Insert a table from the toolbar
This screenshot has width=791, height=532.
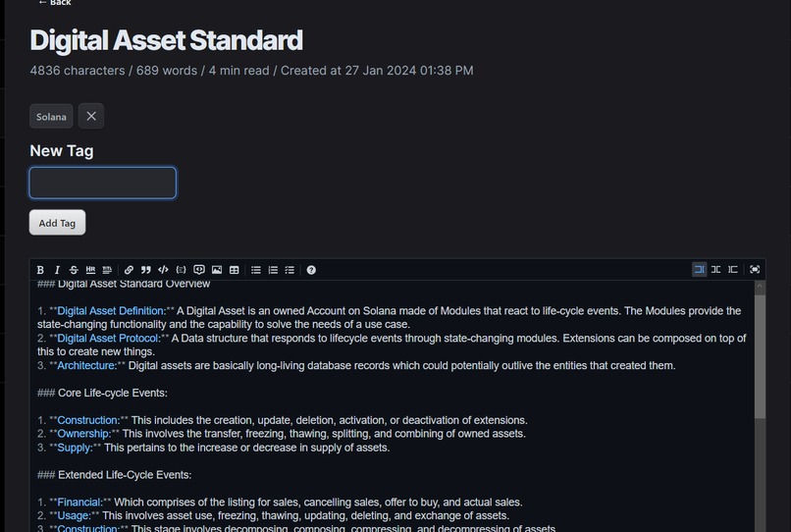click(x=235, y=270)
